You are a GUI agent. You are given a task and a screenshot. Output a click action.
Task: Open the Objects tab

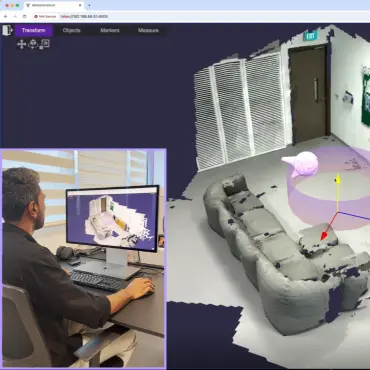[72, 30]
